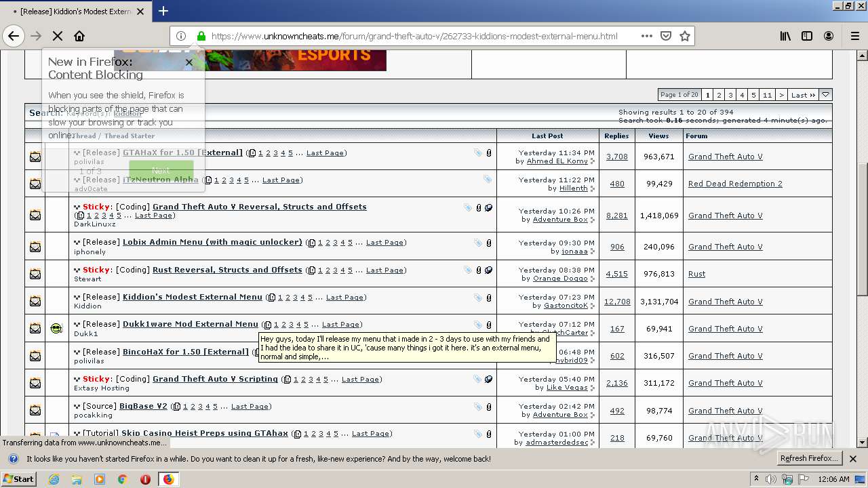Click paperclip icon on Lobix Admin Menu row
The width and height of the screenshot is (868, 488).
tap(489, 243)
